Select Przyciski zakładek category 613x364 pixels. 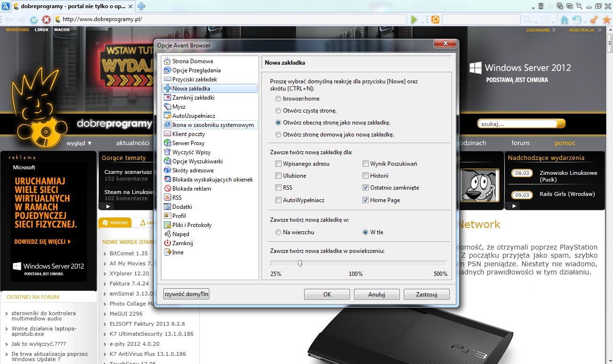pos(194,80)
